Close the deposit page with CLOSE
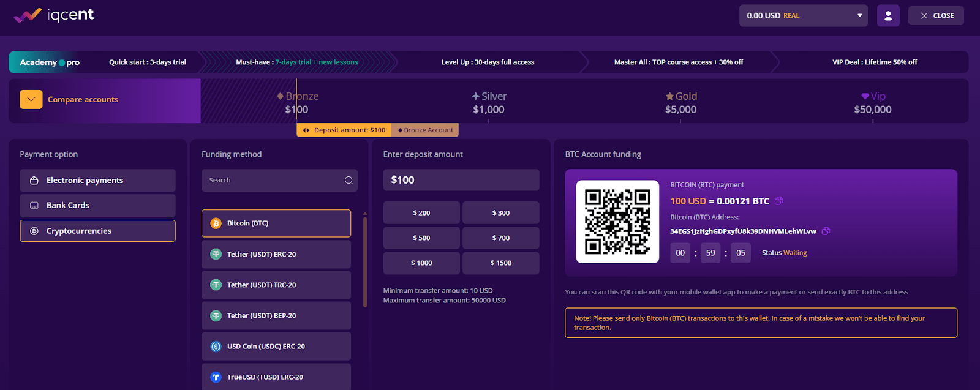 pyautogui.click(x=936, y=15)
